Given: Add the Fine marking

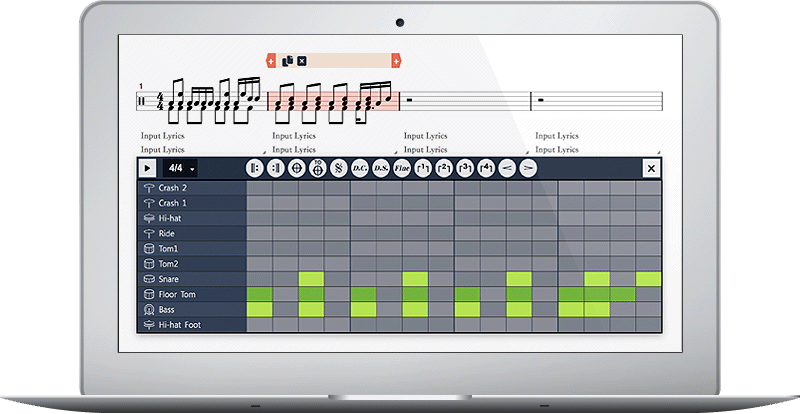Looking at the screenshot, I should click(x=402, y=169).
